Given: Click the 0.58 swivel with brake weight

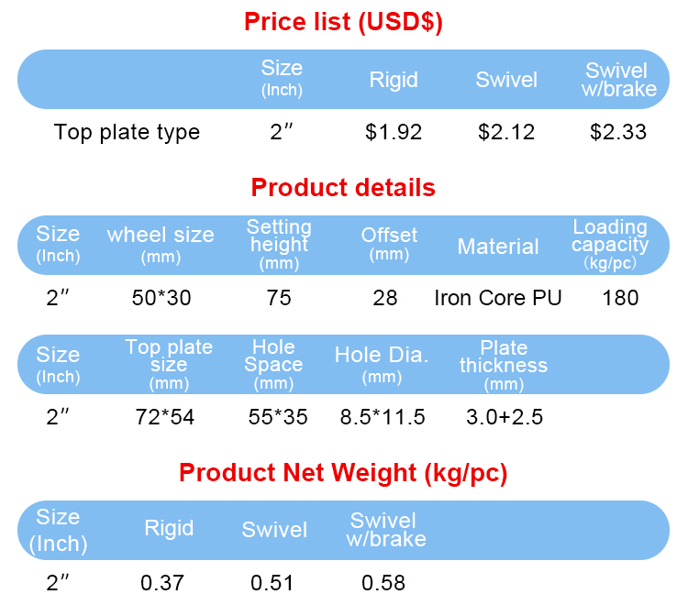Looking at the screenshot, I should click(383, 582).
